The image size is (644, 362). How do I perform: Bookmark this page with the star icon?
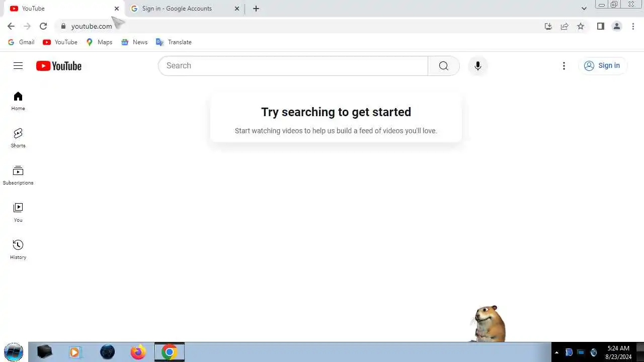pos(581,26)
